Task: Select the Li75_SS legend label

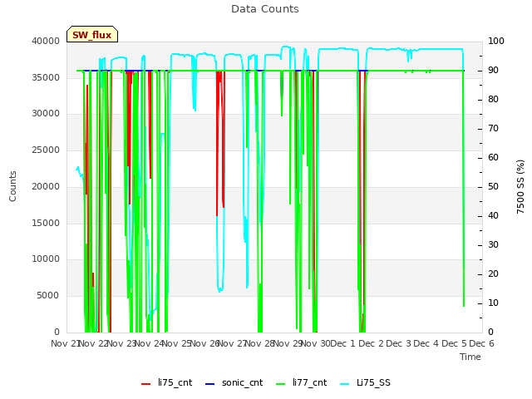Action: click(373, 382)
